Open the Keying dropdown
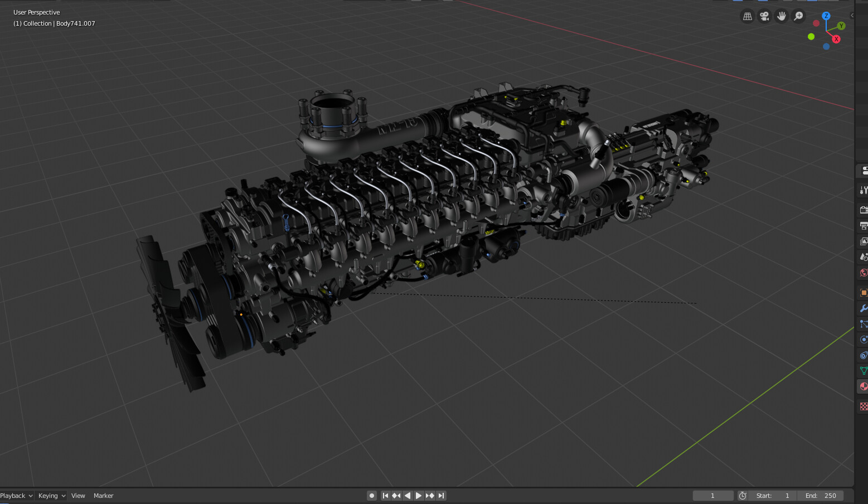The image size is (868, 504). pyautogui.click(x=51, y=495)
